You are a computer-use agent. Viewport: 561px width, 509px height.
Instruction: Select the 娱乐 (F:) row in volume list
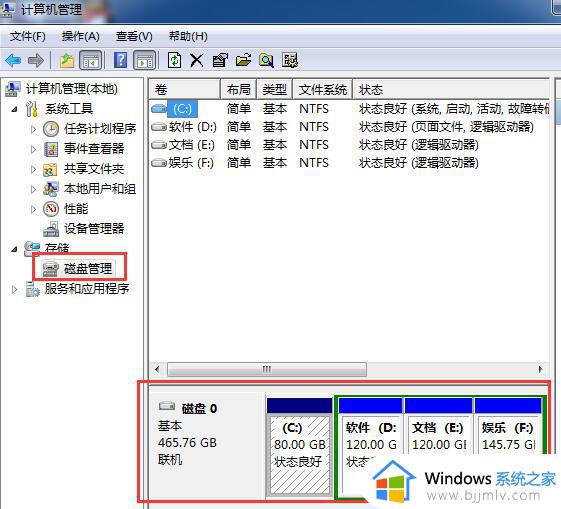pyautogui.click(x=349, y=163)
